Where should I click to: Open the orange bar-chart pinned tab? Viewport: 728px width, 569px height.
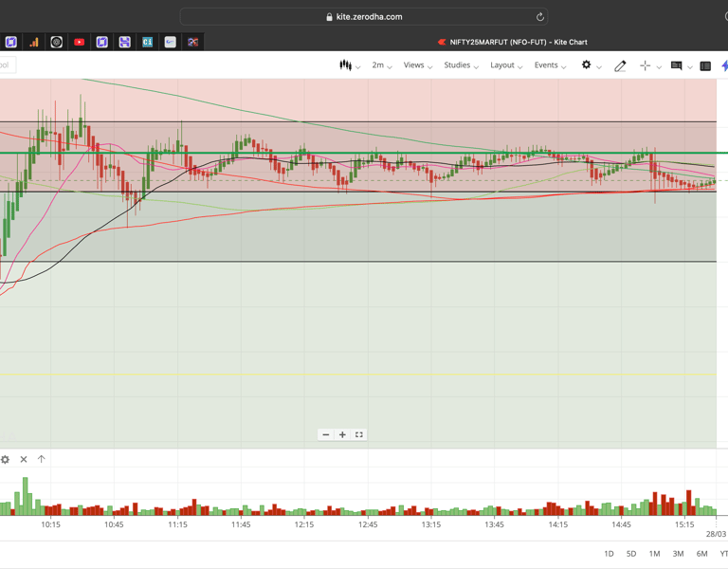[x=34, y=43]
